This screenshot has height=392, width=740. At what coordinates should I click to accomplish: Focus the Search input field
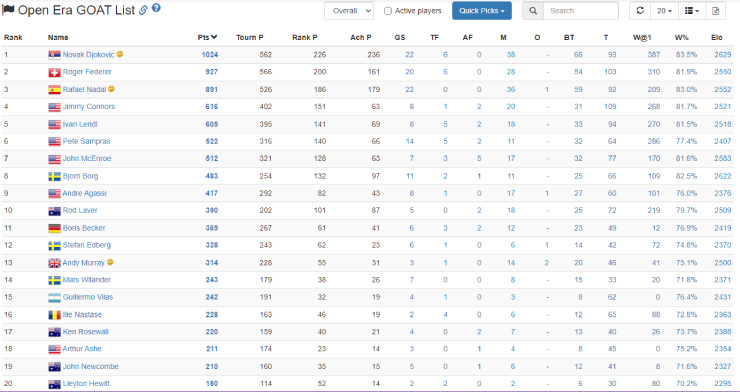(x=580, y=11)
